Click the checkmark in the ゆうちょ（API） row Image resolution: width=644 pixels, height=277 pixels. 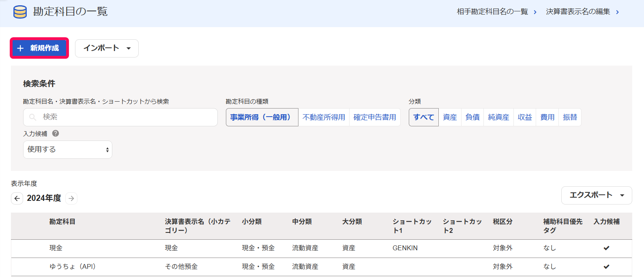[x=606, y=266]
